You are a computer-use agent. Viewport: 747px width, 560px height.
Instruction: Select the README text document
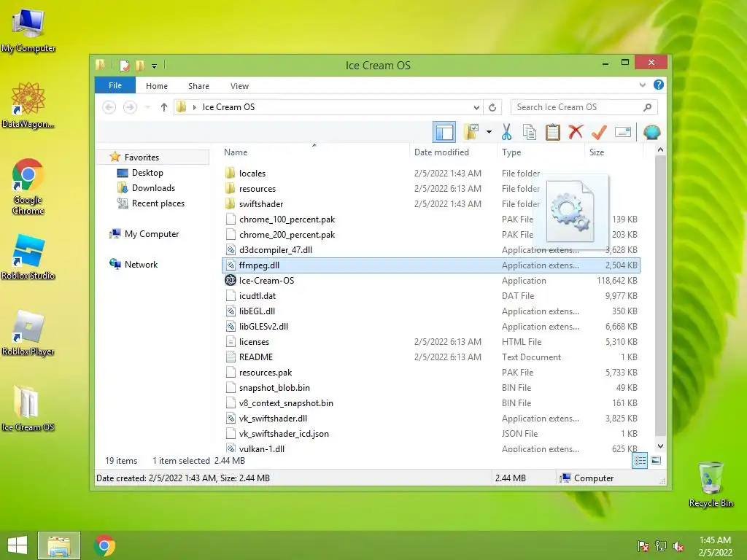point(430,357)
